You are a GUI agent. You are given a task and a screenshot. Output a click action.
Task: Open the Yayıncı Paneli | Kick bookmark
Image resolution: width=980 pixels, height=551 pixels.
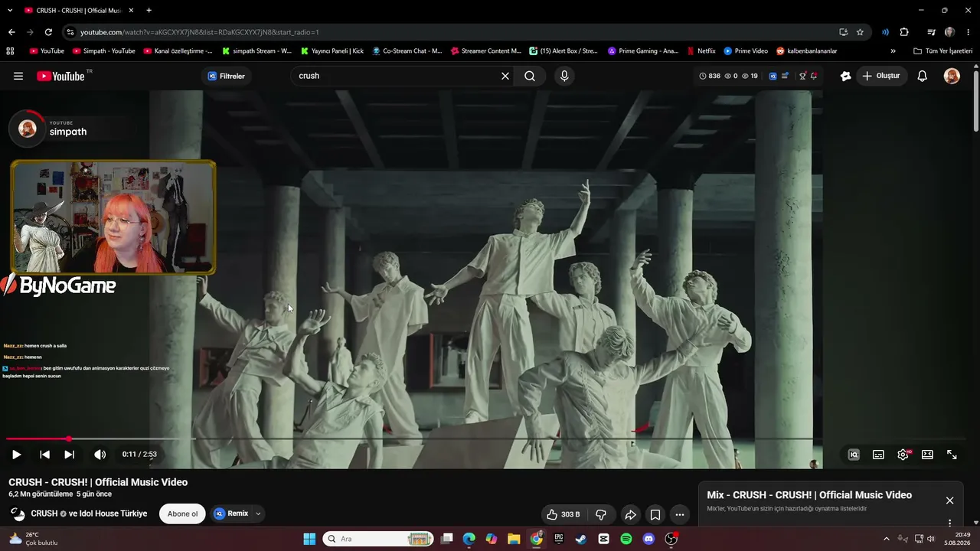click(x=332, y=51)
